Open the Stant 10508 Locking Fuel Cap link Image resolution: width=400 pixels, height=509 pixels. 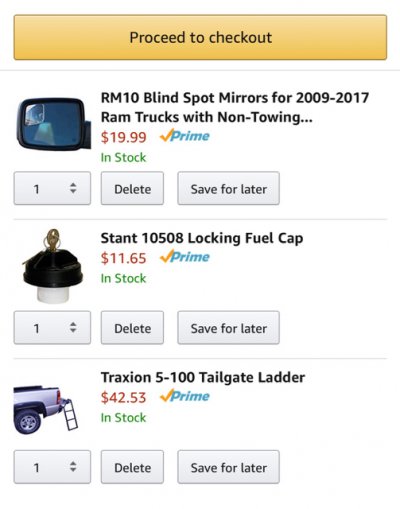click(202, 238)
